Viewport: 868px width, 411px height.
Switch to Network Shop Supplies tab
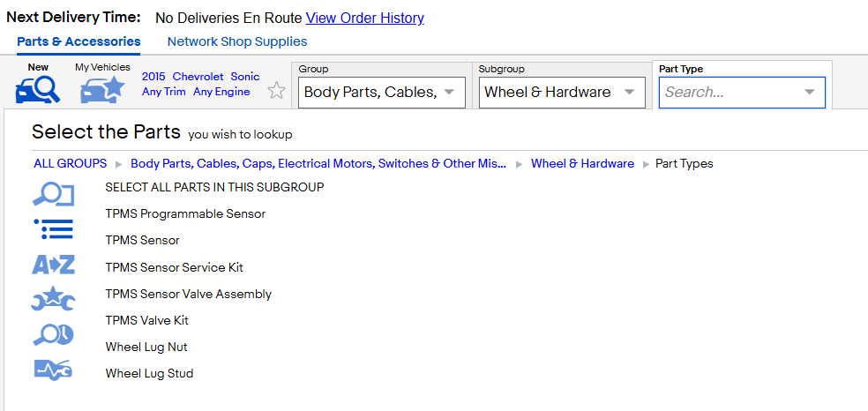click(237, 41)
